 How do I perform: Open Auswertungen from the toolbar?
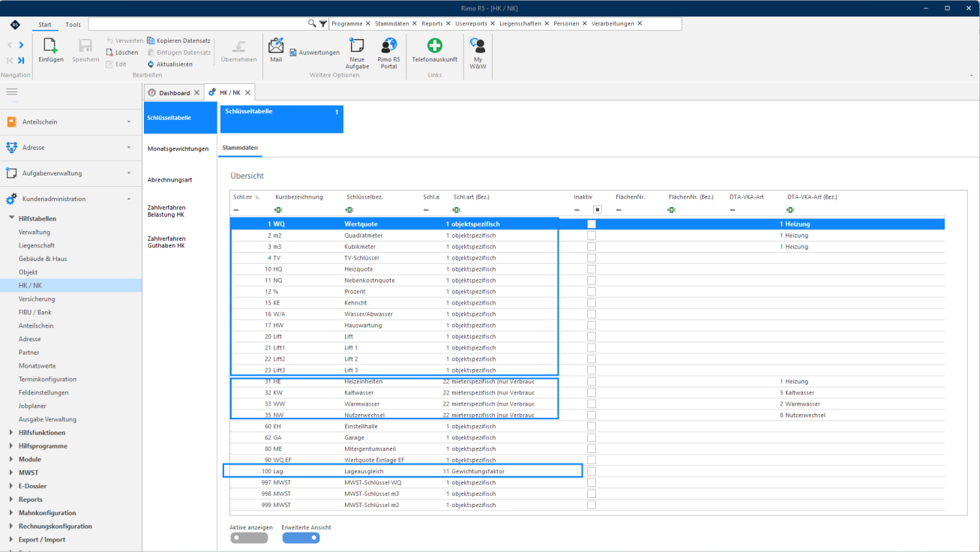coord(314,52)
